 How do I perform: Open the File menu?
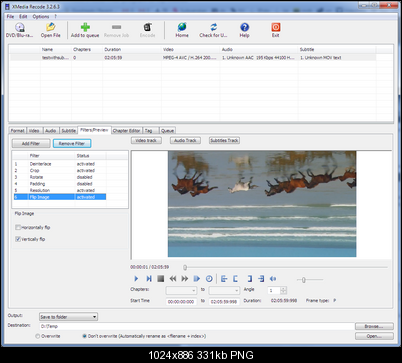(x=10, y=16)
